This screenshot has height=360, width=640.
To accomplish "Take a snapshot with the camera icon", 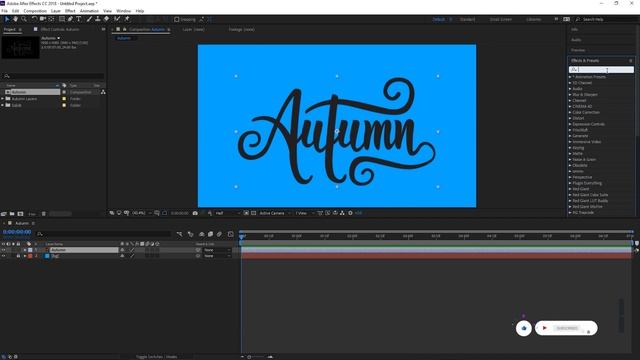I will click(x=195, y=213).
